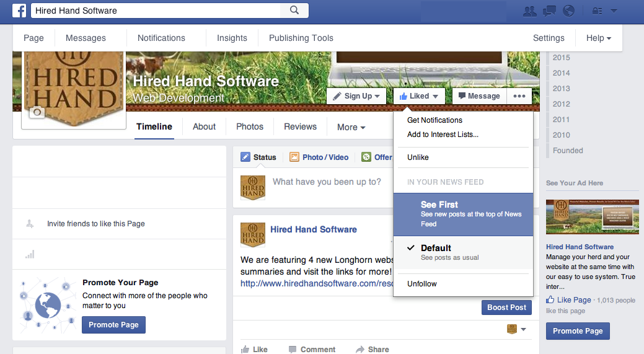Click Promote Page button under the ad
The image size is (644, 354).
point(578,331)
